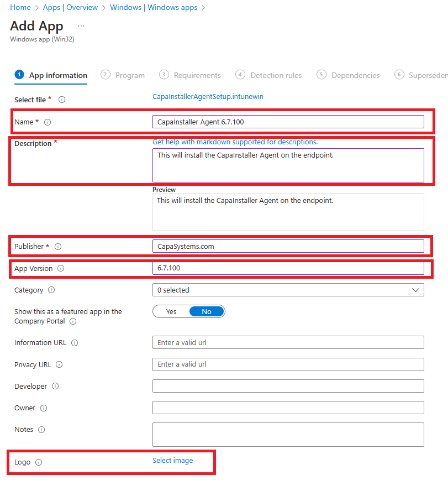Click the info icon beside Information URL
This screenshot has height=480, width=448.
75,343
